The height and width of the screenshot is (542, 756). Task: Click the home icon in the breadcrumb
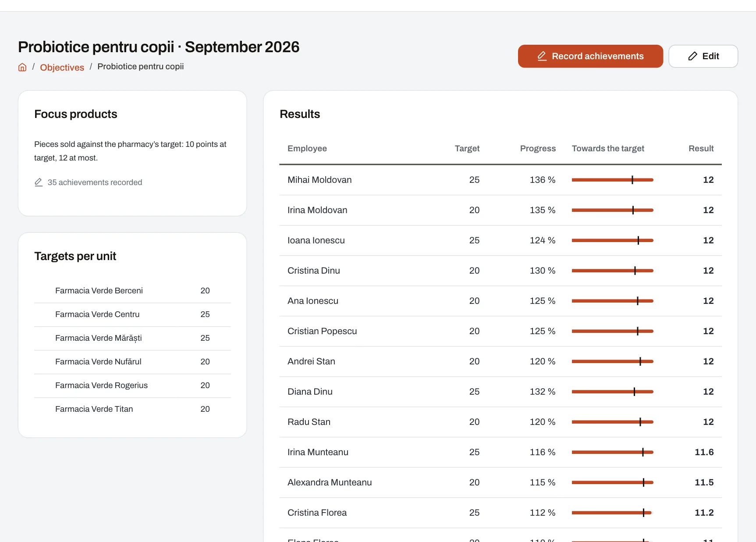point(22,67)
